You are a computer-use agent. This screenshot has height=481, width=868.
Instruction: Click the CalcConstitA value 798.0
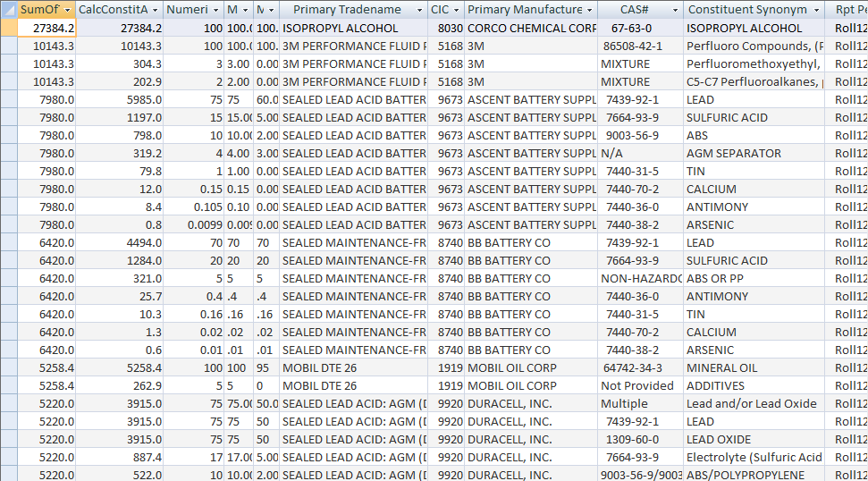coord(120,136)
